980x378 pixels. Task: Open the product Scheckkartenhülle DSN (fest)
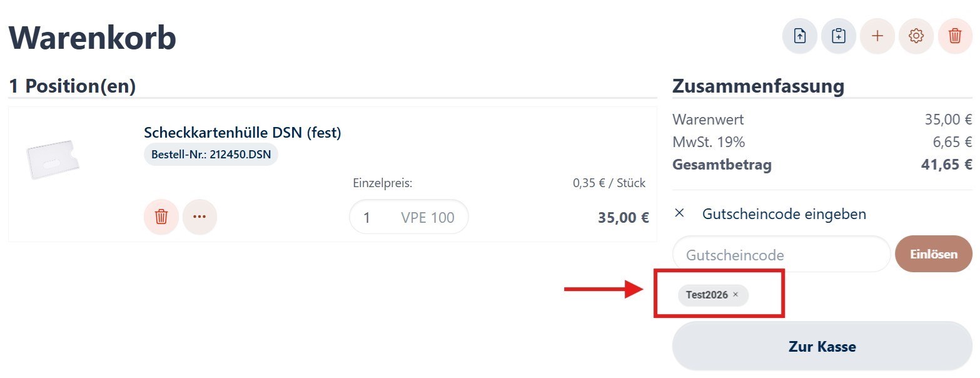243,132
